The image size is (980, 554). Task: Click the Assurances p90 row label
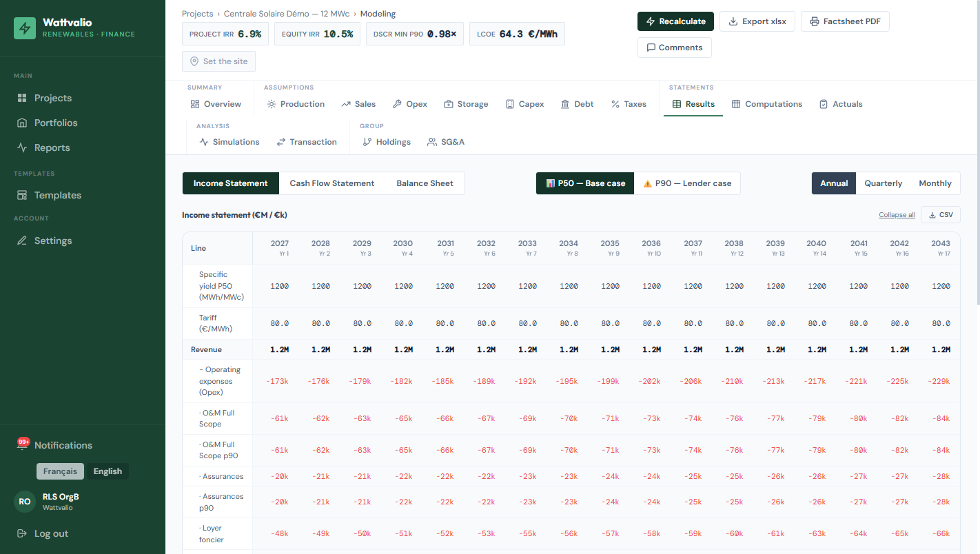(x=221, y=502)
